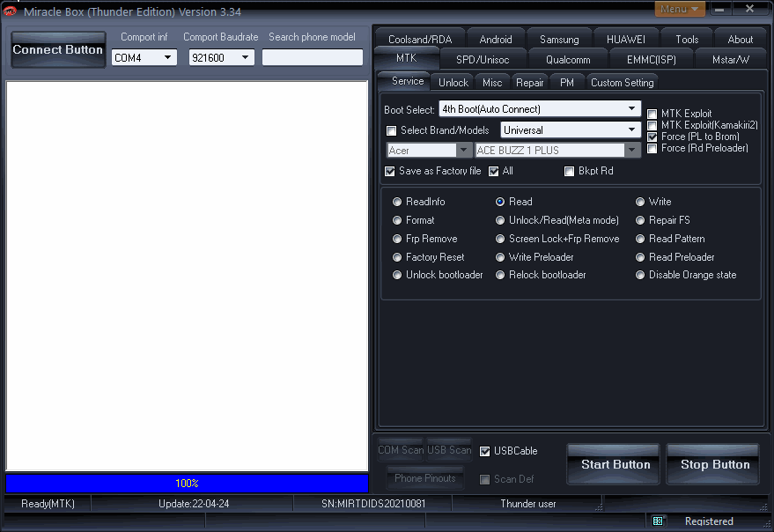Open the Custom Setting sub-tab

pyautogui.click(x=622, y=83)
